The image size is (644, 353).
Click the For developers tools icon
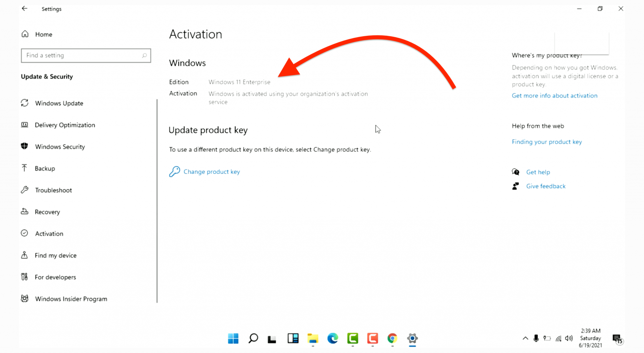25,276
